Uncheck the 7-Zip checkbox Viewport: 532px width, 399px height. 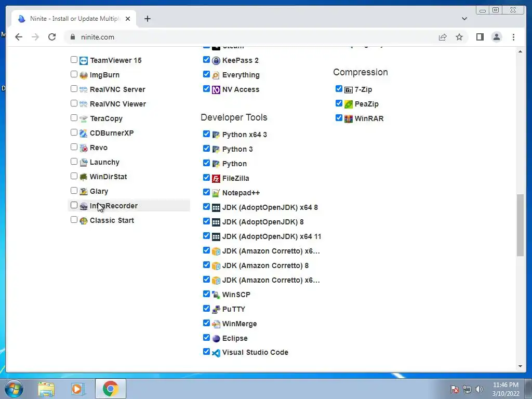(339, 89)
